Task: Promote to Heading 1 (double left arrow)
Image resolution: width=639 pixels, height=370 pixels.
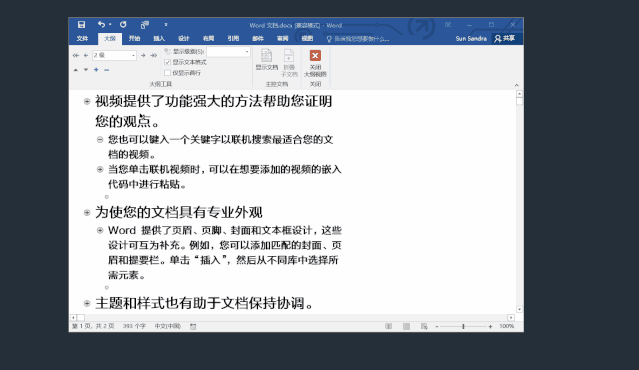Action: [76, 55]
